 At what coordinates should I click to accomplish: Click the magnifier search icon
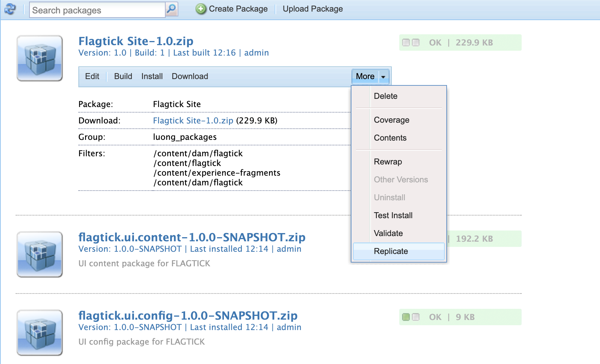point(171,9)
